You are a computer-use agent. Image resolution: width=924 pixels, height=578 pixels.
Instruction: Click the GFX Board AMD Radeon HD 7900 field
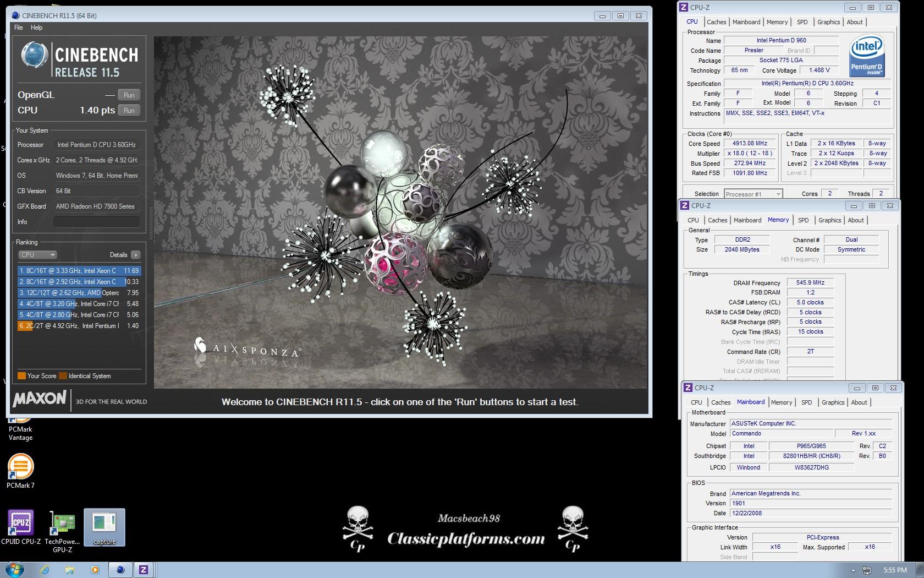click(x=97, y=206)
